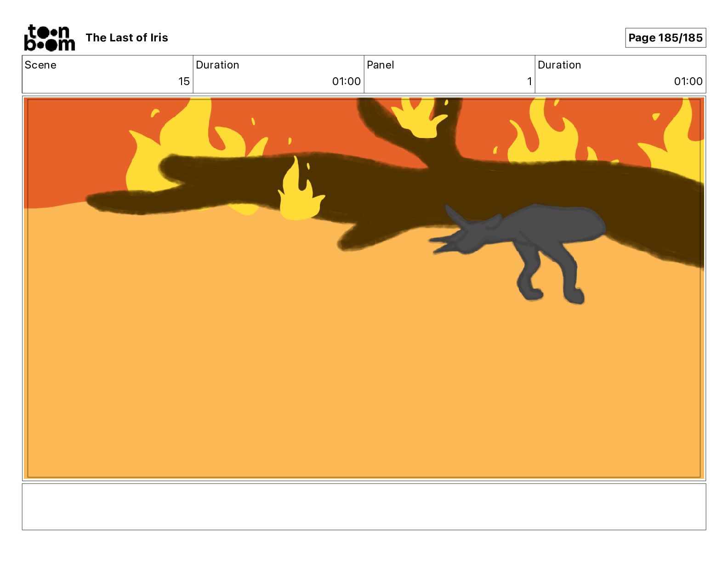Click the Panel 'Duration' label
Viewport: 728px width, 563px height.
click(x=559, y=65)
